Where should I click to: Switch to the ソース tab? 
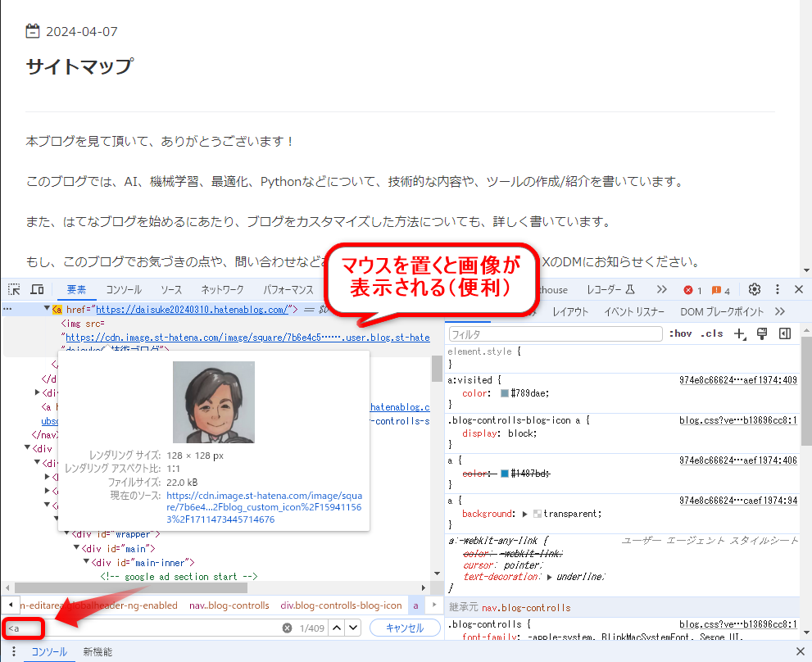pyautogui.click(x=171, y=289)
